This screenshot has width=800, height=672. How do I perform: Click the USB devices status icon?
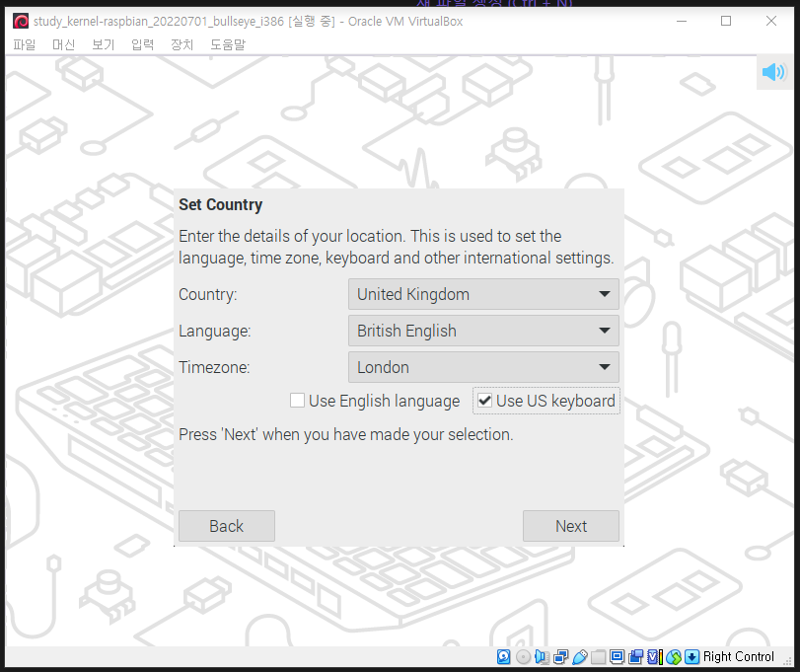[x=578, y=657]
